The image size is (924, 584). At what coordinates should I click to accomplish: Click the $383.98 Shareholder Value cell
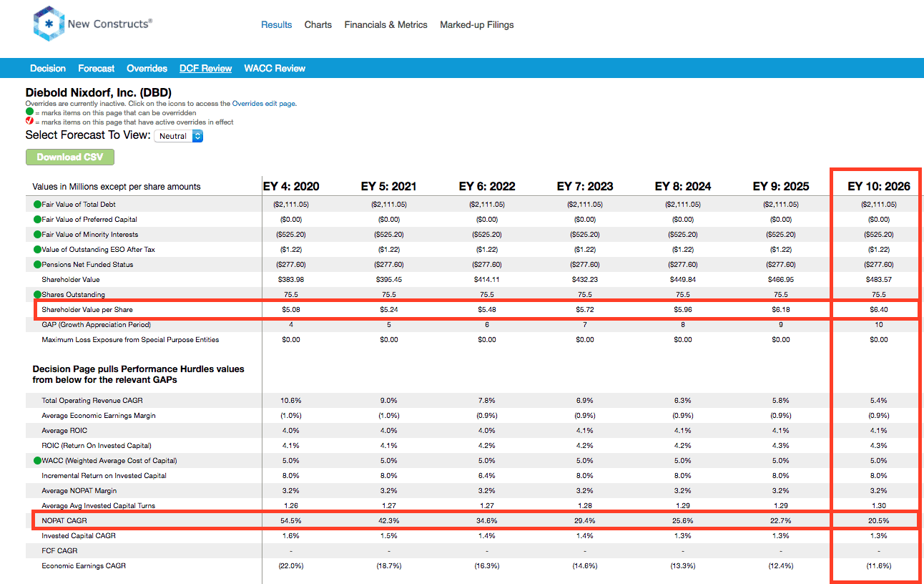click(291, 280)
